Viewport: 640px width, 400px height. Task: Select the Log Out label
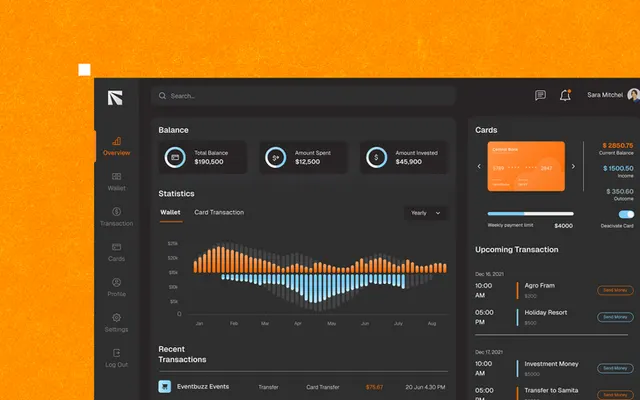coord(116,364)
